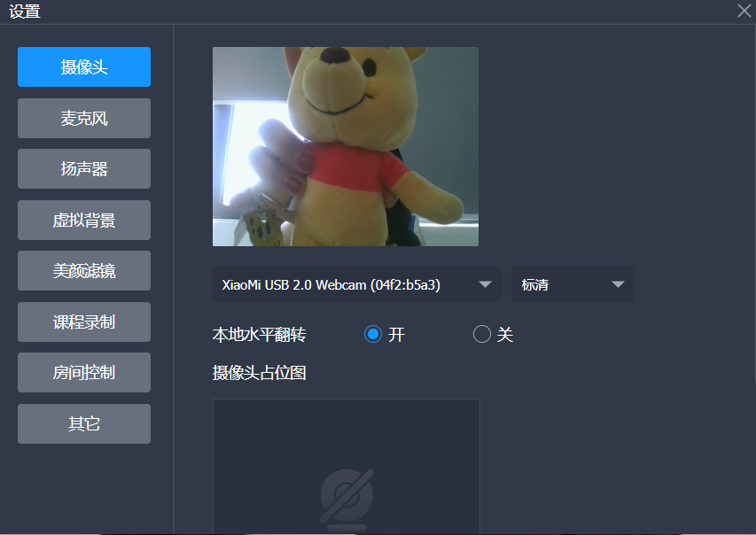
Task: Click the 摄像头占位图 label
Action: (260, 373)
